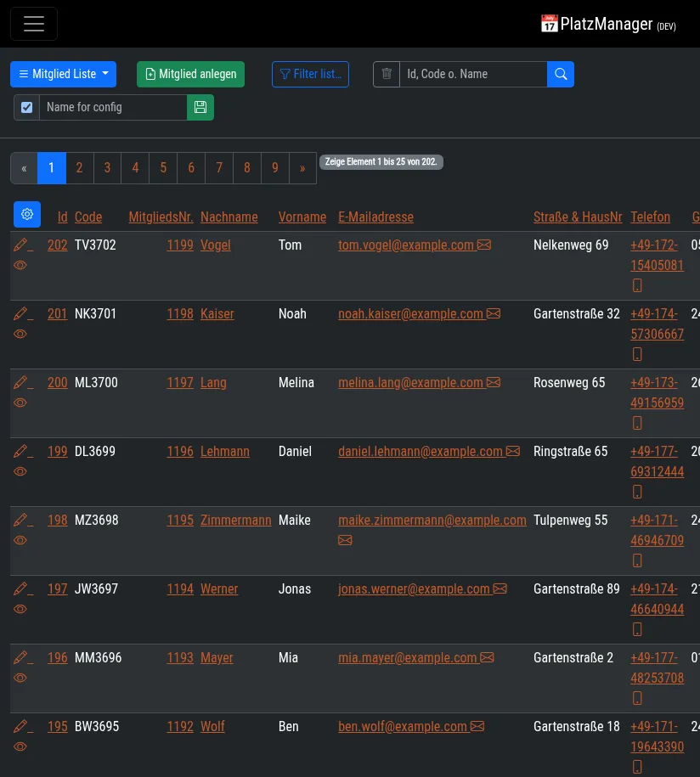The image size is (700, 777).
Task: View details of member Lehmann via eye icon
Action: click(20, 472)
